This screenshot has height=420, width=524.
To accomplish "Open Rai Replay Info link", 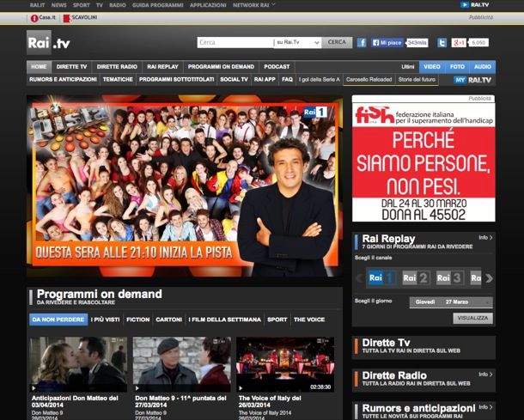I will click(485, 238).
